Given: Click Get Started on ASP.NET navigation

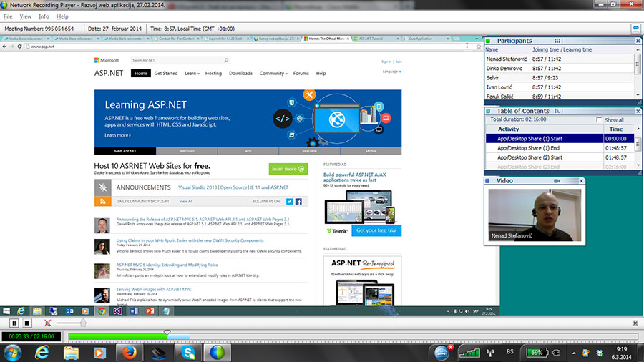Looking at the screenshot, I should (166, 73).
